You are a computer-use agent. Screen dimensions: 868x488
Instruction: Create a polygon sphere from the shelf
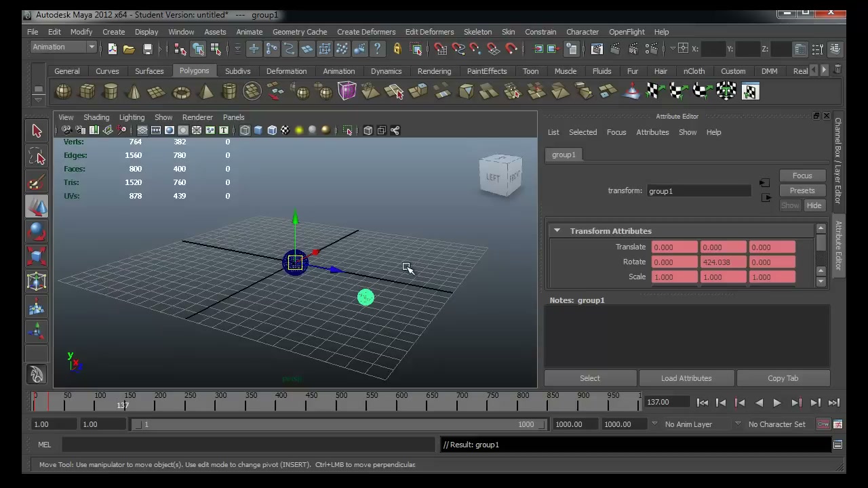pos(63,91)
